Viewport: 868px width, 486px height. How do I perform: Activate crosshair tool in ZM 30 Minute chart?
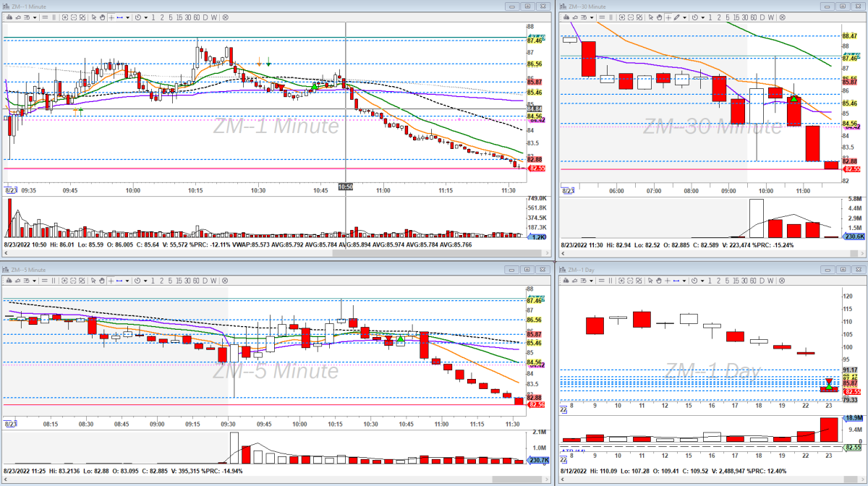coord(668,17)
